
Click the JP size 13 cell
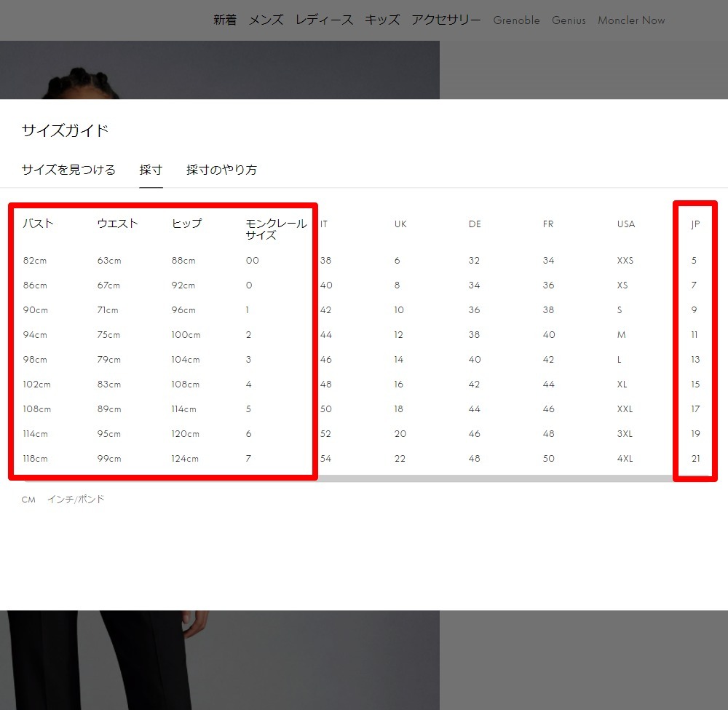[x=695, y=360]
